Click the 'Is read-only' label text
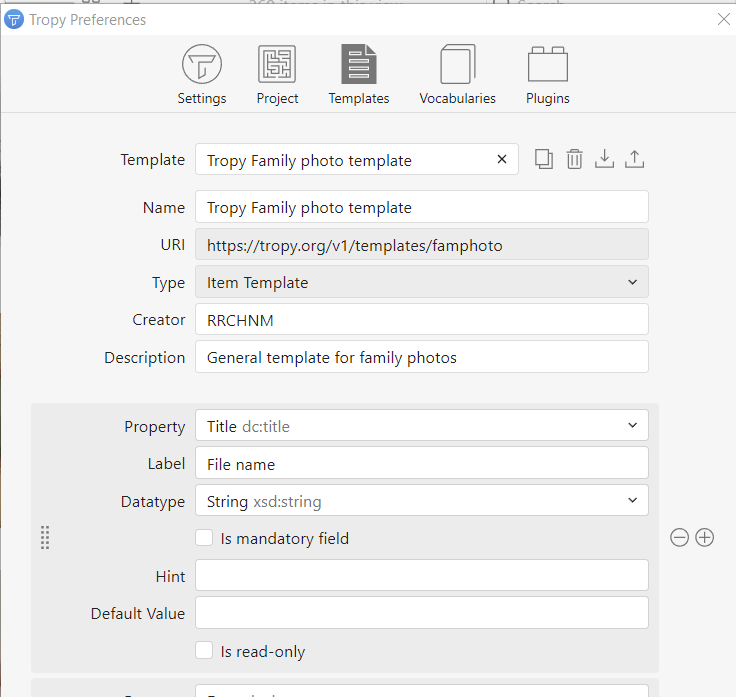Viewport: 736px width, 697px height. [x=263, y=651]
